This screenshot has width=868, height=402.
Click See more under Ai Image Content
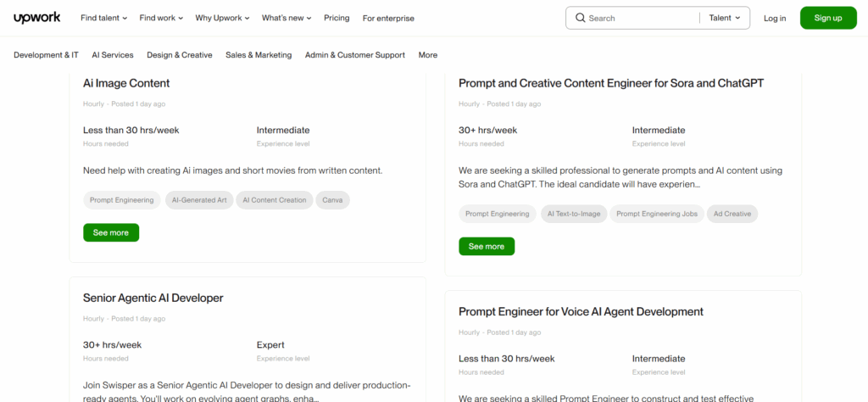(111, 232)
